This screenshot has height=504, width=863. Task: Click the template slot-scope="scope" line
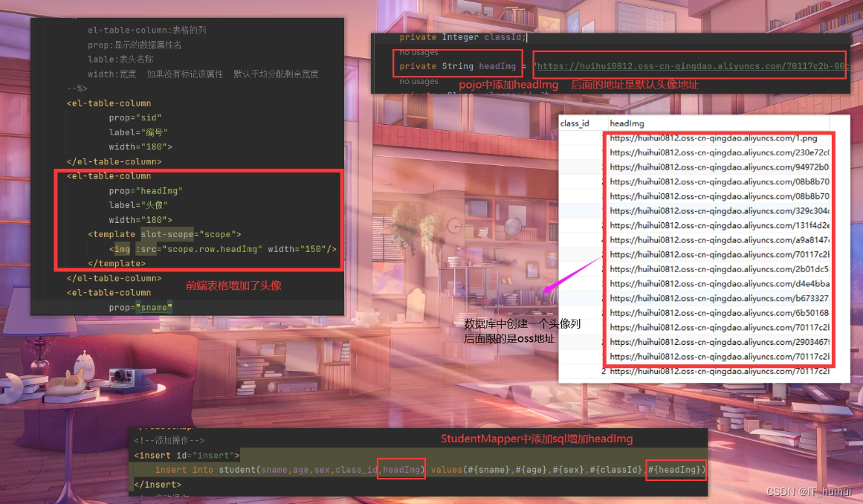tap(164, 234)
